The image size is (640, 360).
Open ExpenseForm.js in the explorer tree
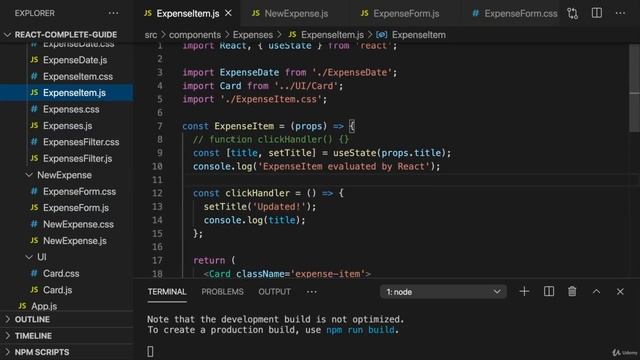coord(76,208)
